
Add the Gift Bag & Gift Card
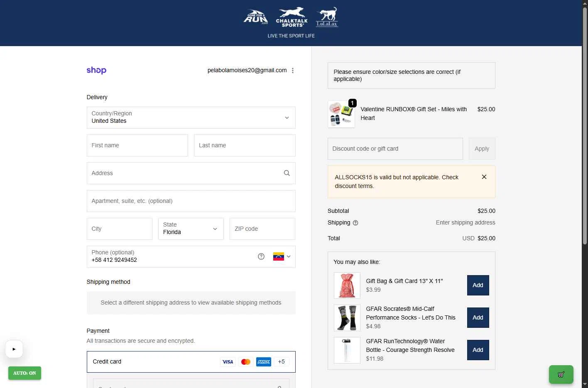tap(478, 285)
